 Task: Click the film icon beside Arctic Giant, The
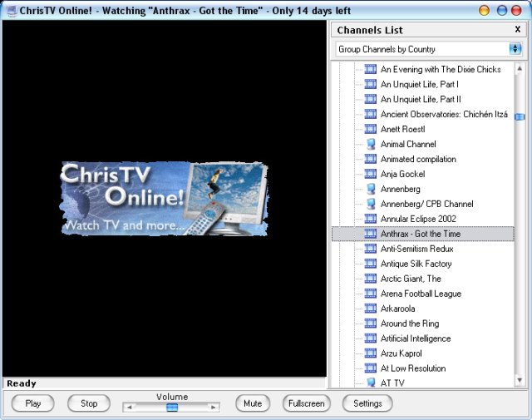click(x=370, y=279)
